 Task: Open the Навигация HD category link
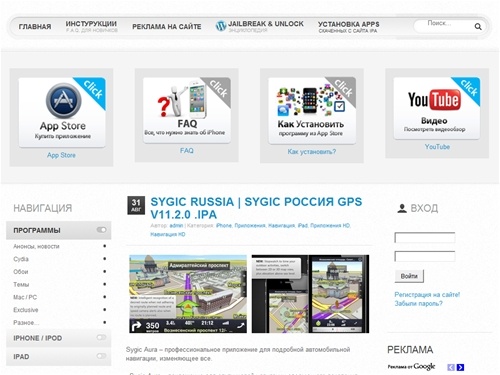[168, 234]
